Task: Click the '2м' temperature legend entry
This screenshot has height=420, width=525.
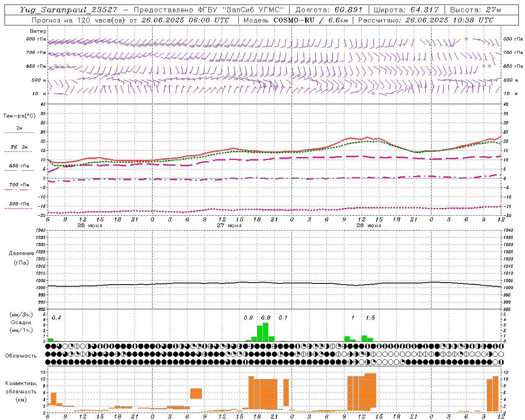Action: click(19, 128)
